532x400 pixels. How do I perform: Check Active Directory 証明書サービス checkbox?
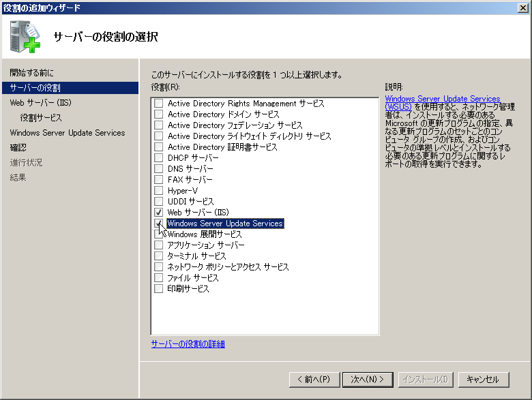pyautogui.click(x=158, y=147)
